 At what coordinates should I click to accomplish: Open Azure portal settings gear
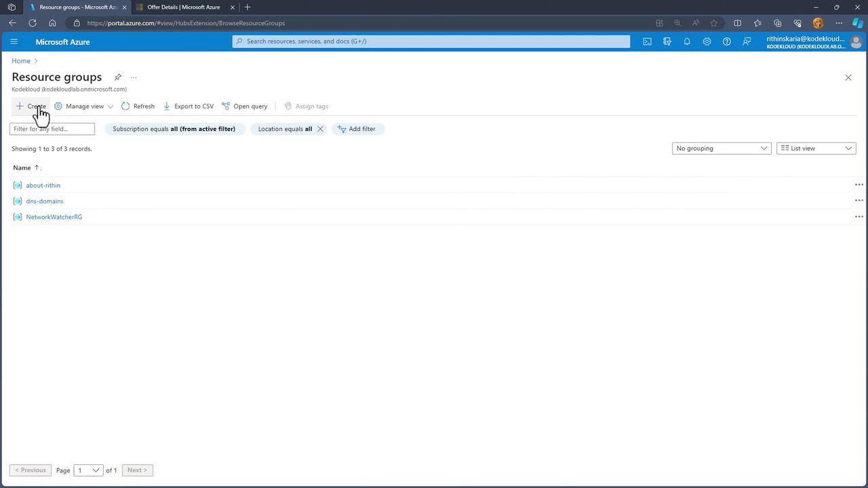coord(707,41)
